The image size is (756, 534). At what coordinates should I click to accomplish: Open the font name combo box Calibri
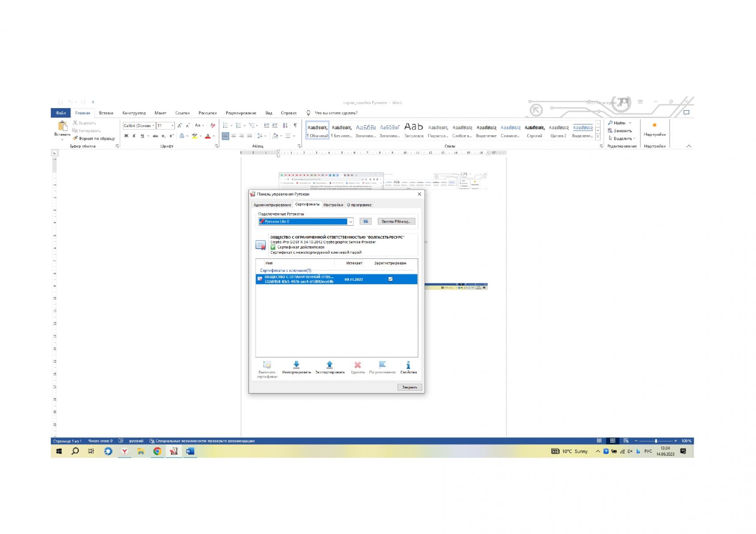point(139,125)
